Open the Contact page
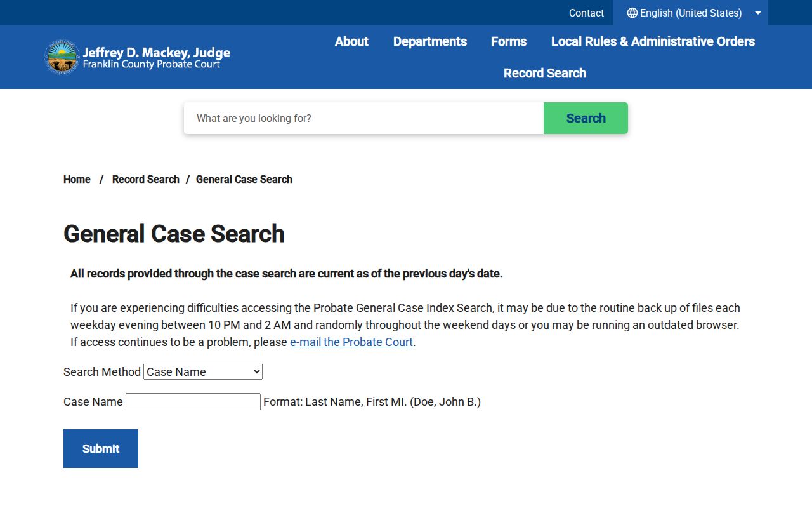The width and height of the screenshot is (812, 508). click(x=586, y=13)
